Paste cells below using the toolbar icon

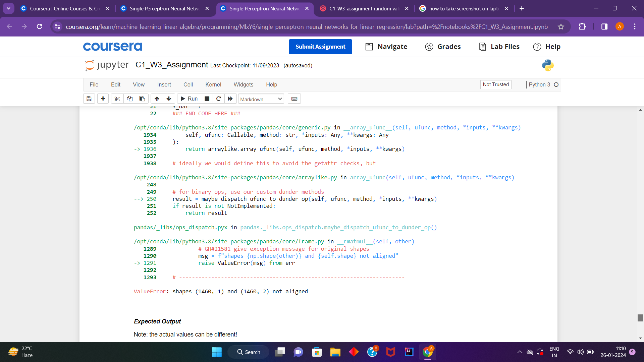click(142, 99)
